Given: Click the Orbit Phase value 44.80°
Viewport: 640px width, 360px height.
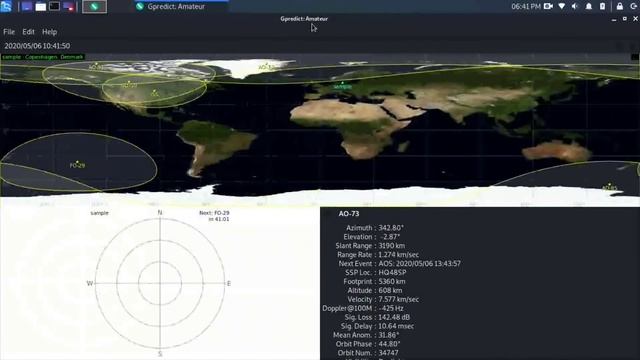Looking at the screenshot, I should 389,344.
